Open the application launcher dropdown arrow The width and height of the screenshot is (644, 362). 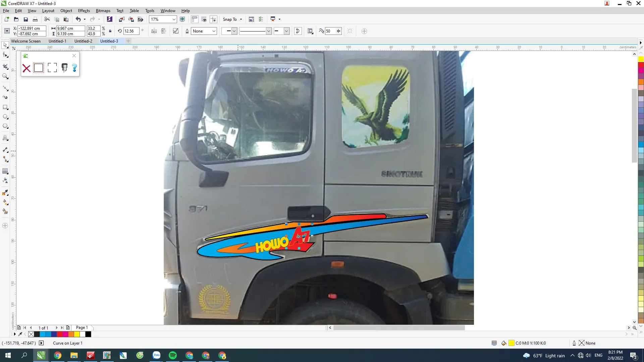click(x=279, y=19)
